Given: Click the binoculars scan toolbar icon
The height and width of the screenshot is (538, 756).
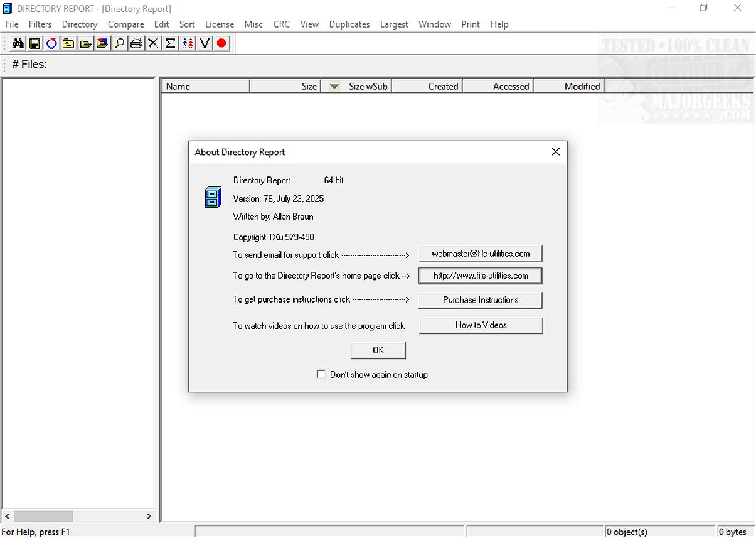Looking at the screenshot, I should tap(18, 43).
